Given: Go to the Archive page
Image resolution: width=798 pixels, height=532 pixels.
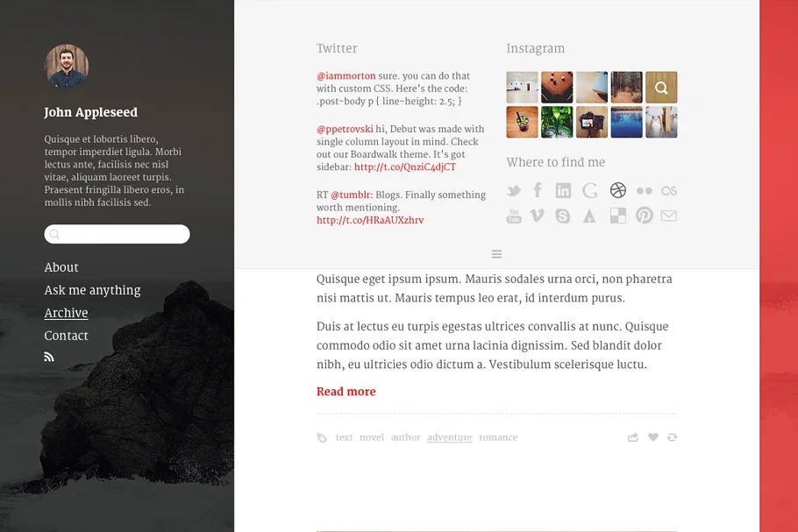Looking at the screenshot, I should [x=66, y=313].
